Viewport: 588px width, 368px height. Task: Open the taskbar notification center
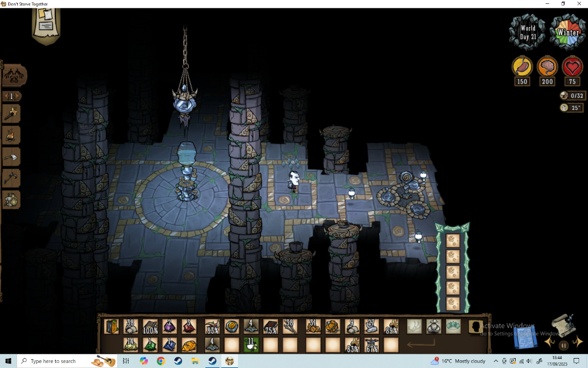pyautogui.click(x=576, y=361)
